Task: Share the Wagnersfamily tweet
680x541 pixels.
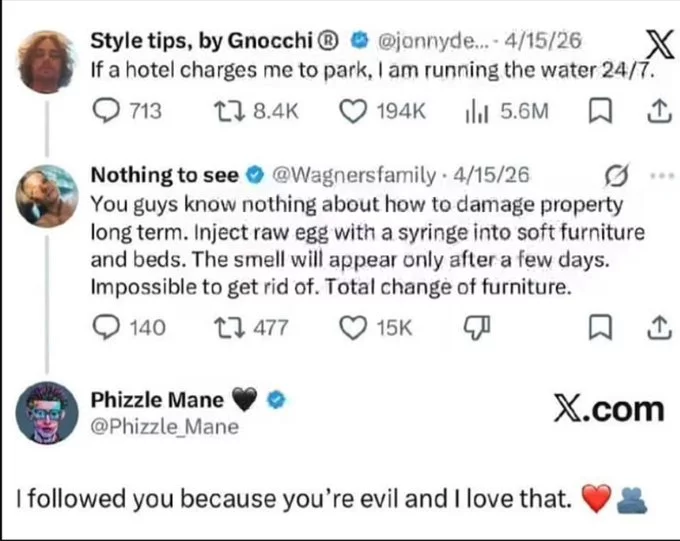Action: (x=659, y=328)
